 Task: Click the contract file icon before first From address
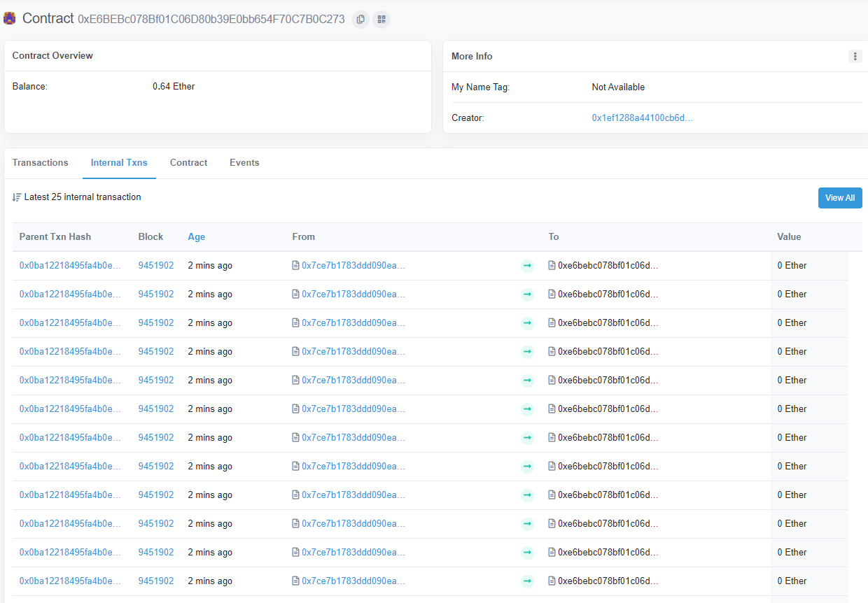pyautogui.click(x=296, y=266)
